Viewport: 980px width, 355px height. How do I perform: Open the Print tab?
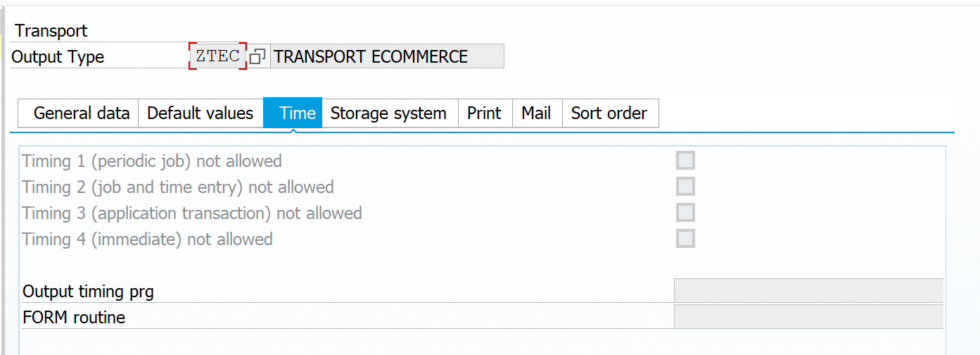pos(484,113)
